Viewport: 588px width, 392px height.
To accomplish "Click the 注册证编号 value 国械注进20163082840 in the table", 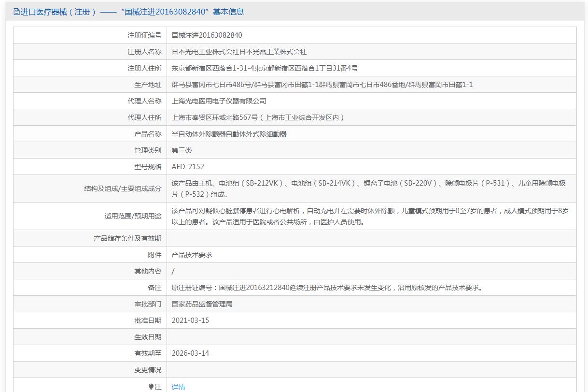I will click(x=207, y=35).
